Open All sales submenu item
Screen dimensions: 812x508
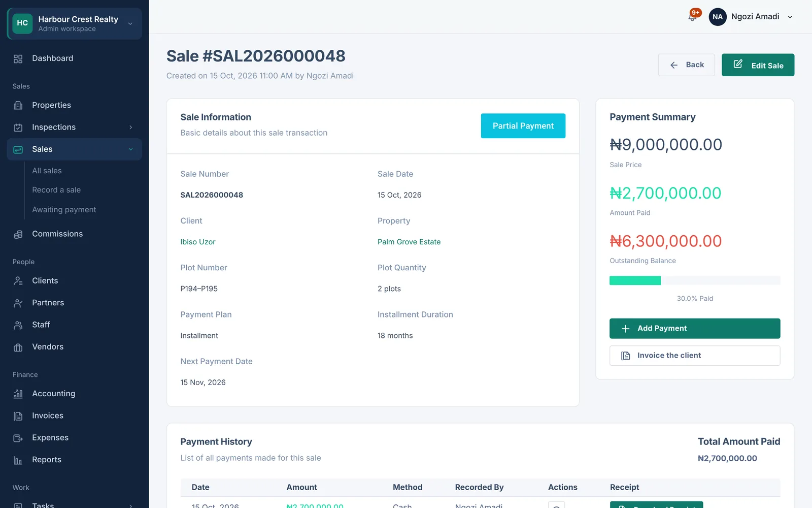pos(47,171)
